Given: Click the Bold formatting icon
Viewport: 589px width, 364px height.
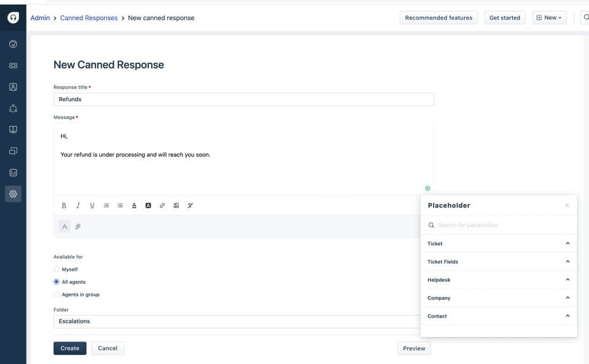Looking at the screenshot, I should 64,205.
